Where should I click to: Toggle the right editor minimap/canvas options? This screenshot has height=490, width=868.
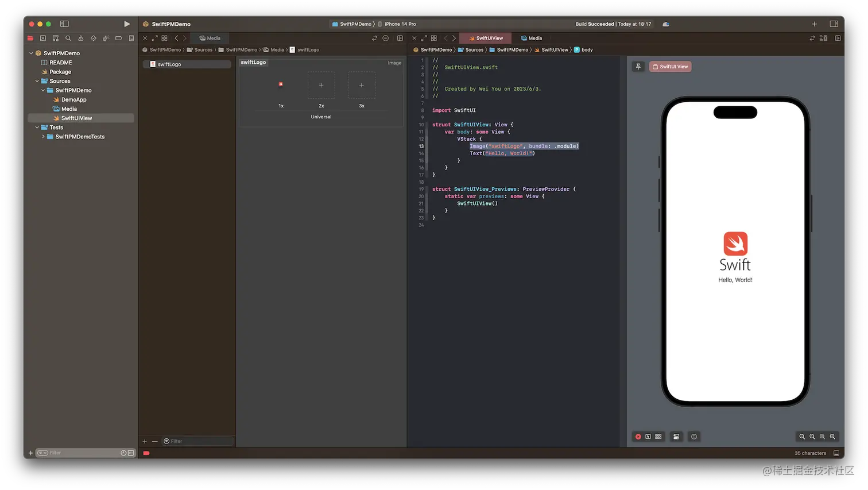[823, 38]
